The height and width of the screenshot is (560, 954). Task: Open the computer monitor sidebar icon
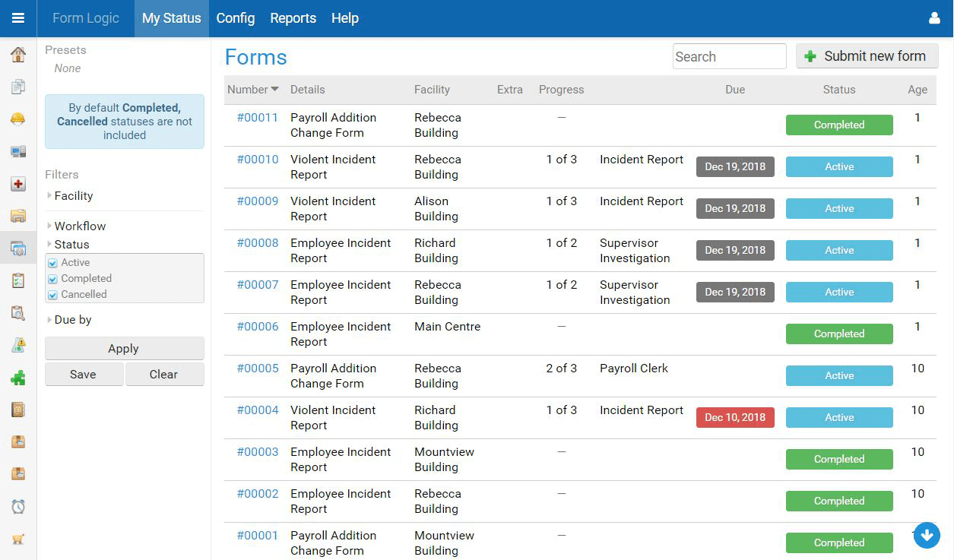click(18, 151)
